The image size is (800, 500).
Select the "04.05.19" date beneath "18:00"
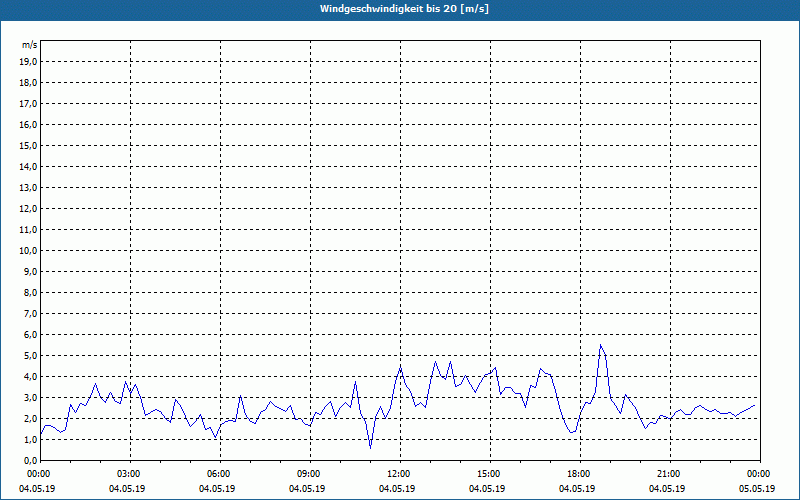577,489
